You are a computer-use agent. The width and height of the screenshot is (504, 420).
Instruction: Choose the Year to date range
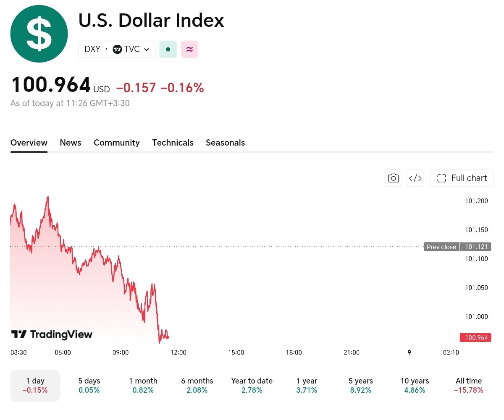[x=252, y=386]
